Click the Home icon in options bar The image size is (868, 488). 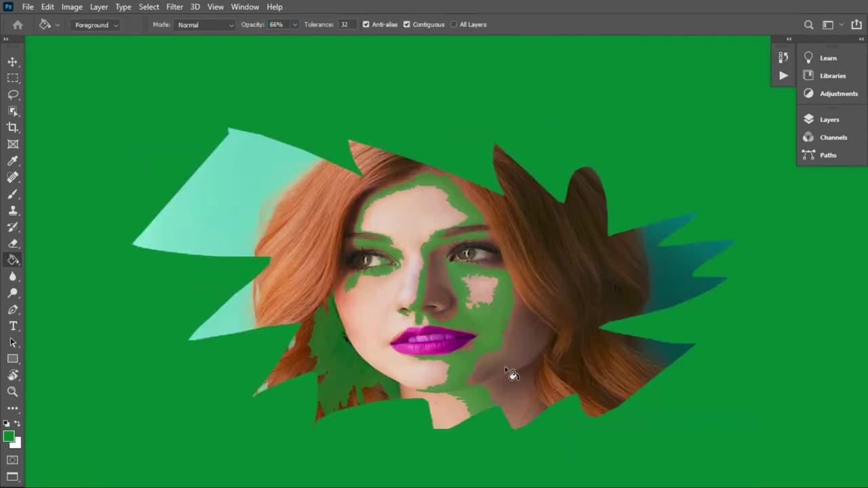(x=18, y=24)
